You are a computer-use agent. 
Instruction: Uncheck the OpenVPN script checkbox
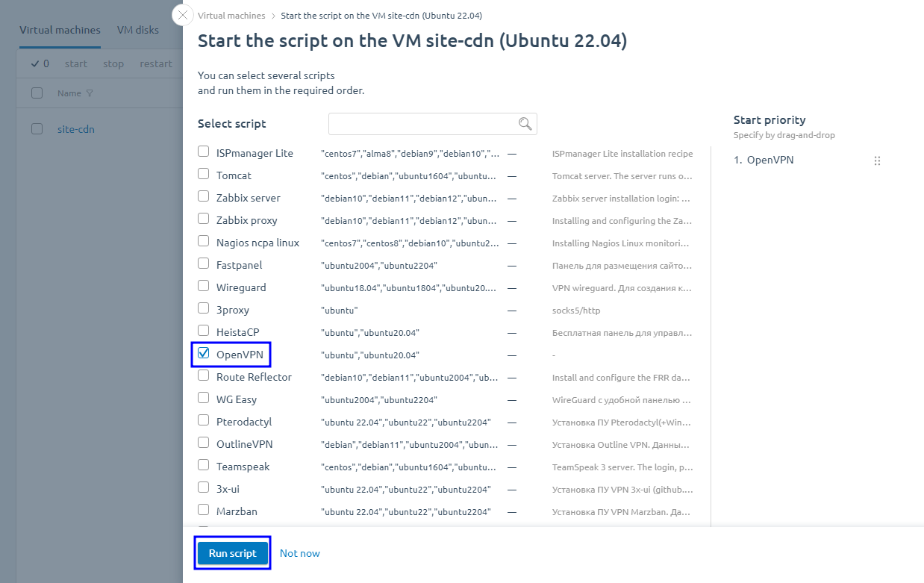pyautogui.click(x=203, y=354)
